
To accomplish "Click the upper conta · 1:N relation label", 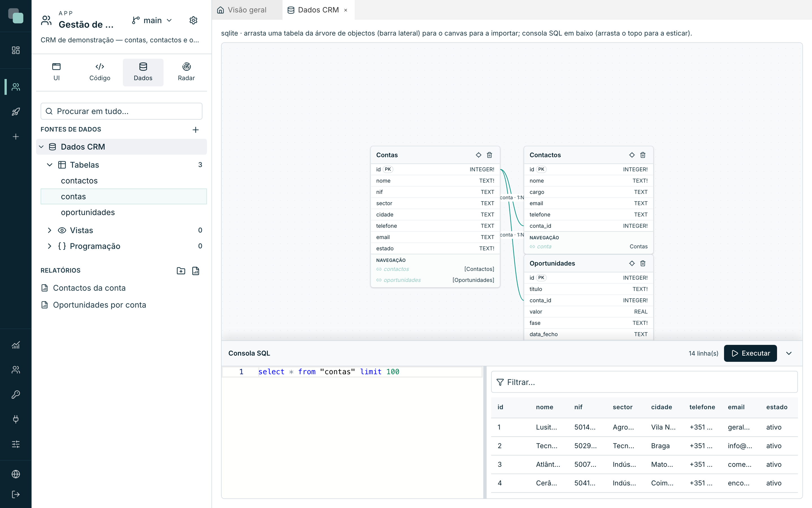I will tap(512, 198).
